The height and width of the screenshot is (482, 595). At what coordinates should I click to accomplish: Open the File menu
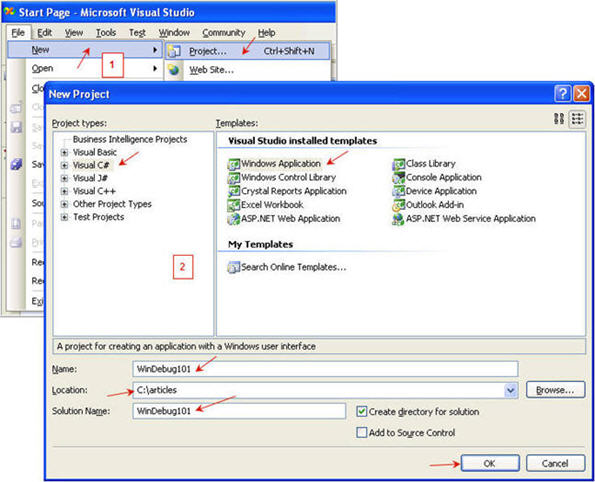click(x=18, y=33)
